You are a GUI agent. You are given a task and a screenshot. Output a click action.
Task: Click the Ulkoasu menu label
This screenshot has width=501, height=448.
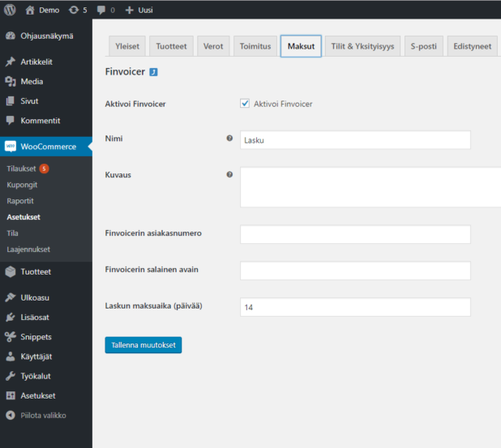tap(35, 297)
